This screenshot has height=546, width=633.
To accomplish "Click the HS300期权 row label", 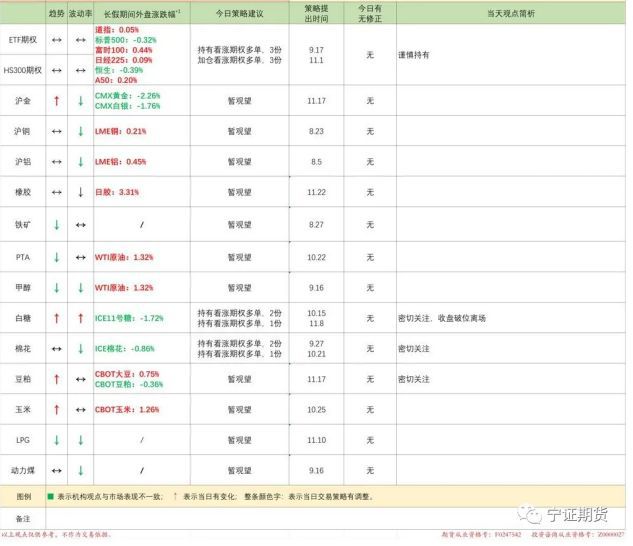I will [23, 70].
